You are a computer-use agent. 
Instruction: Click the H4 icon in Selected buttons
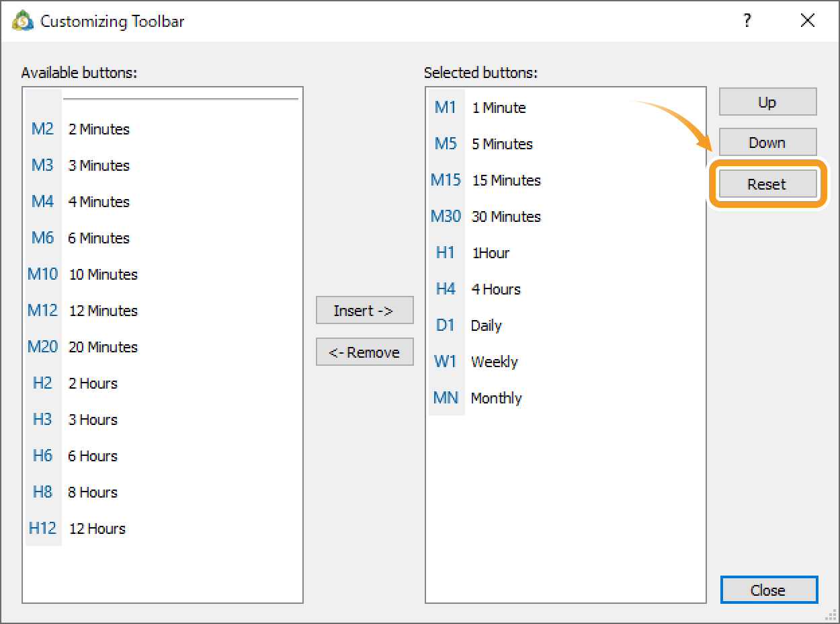446,289
